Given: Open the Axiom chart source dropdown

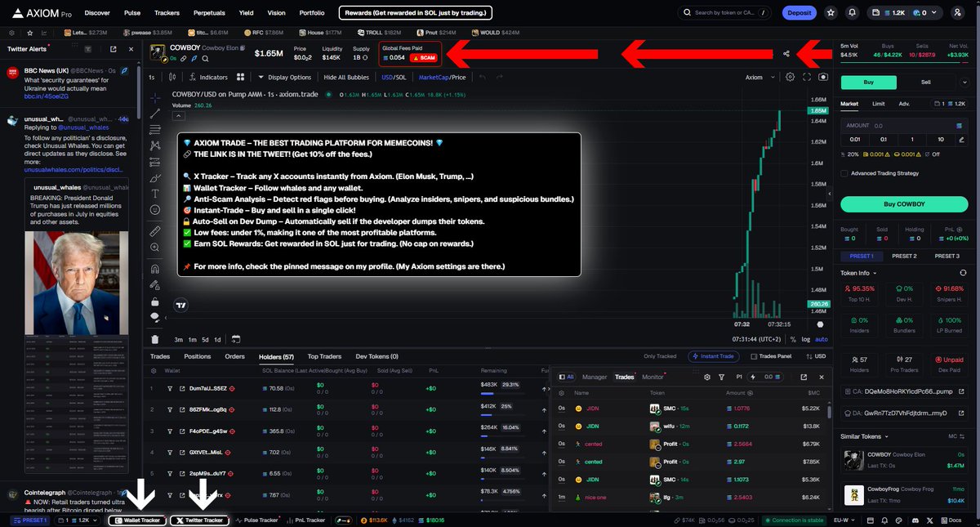Looking at the screenshot, I should pos(759,77).
